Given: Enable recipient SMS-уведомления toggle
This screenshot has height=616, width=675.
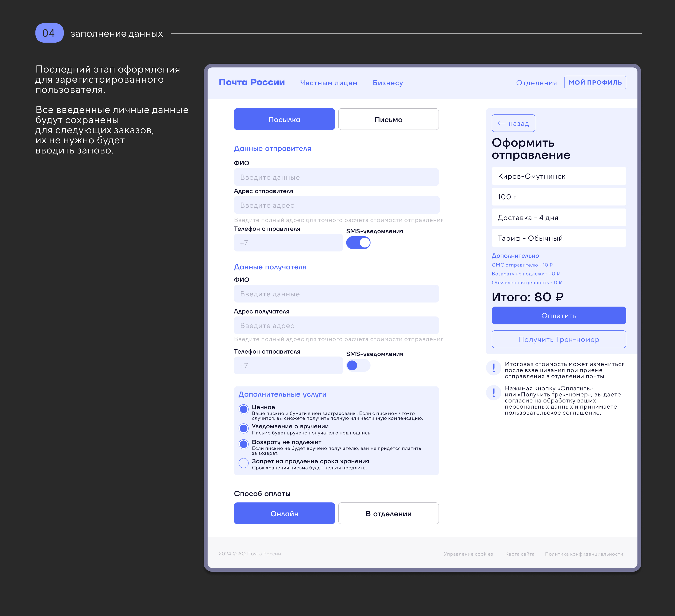Looking at the screenshot, I should pyautogui.click(x=358, y=365).
